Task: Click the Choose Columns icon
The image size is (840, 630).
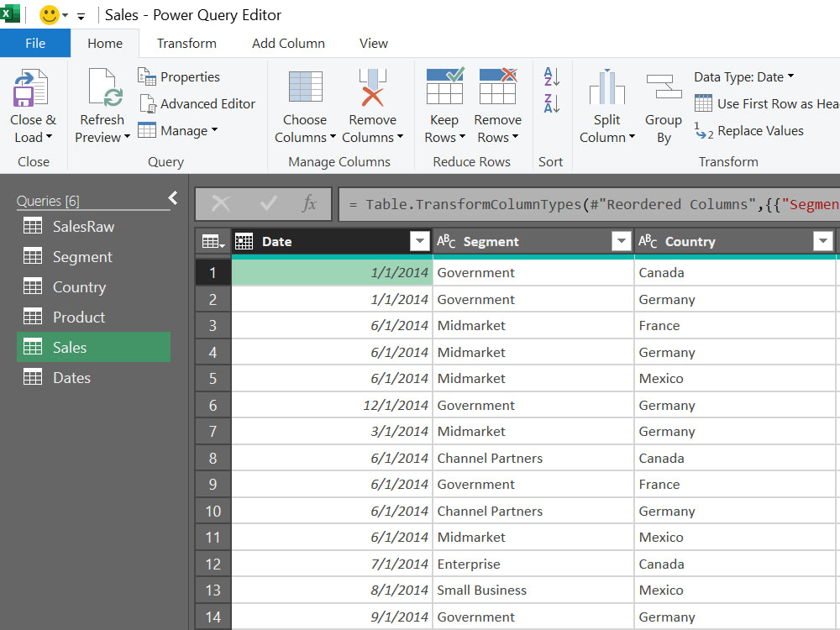Action: click(x=305, y=92)
